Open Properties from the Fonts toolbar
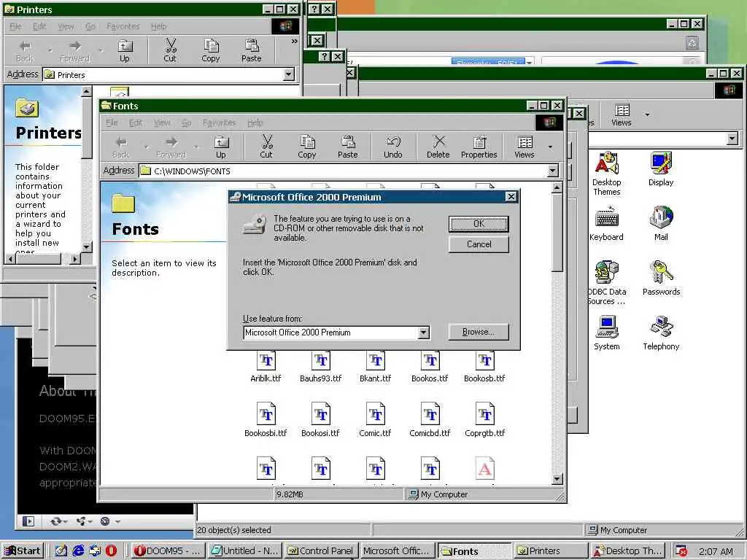The image size is (747, 560). click(x=479, y=146)
